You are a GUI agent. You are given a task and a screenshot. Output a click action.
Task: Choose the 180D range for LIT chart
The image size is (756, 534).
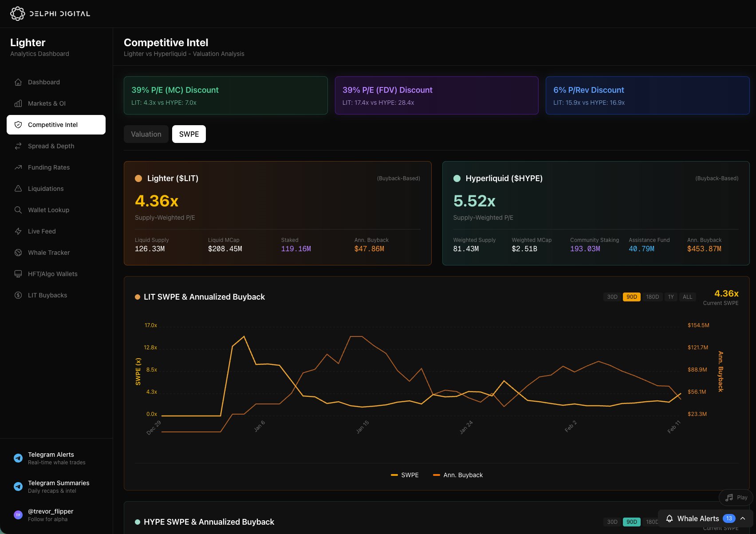click(x=652, y=297)
